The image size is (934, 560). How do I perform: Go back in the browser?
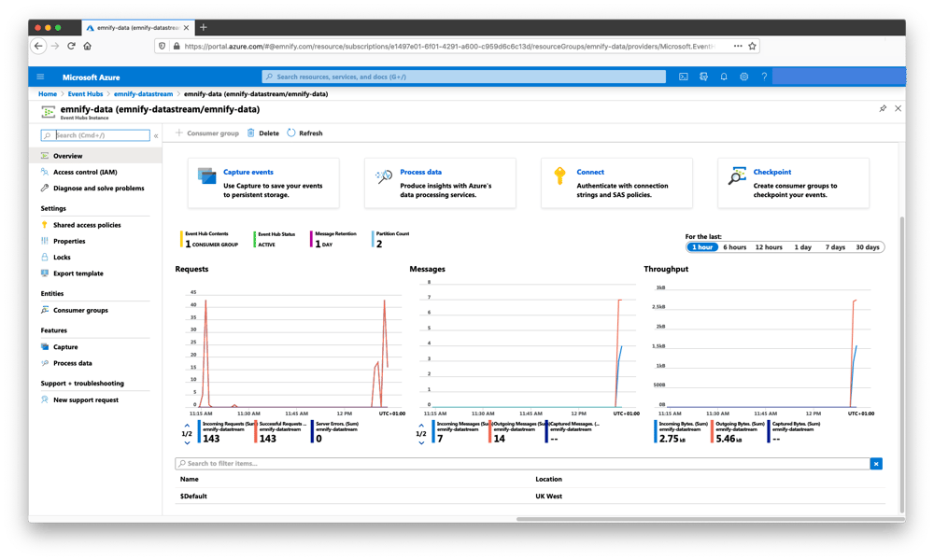pos(38,46)
